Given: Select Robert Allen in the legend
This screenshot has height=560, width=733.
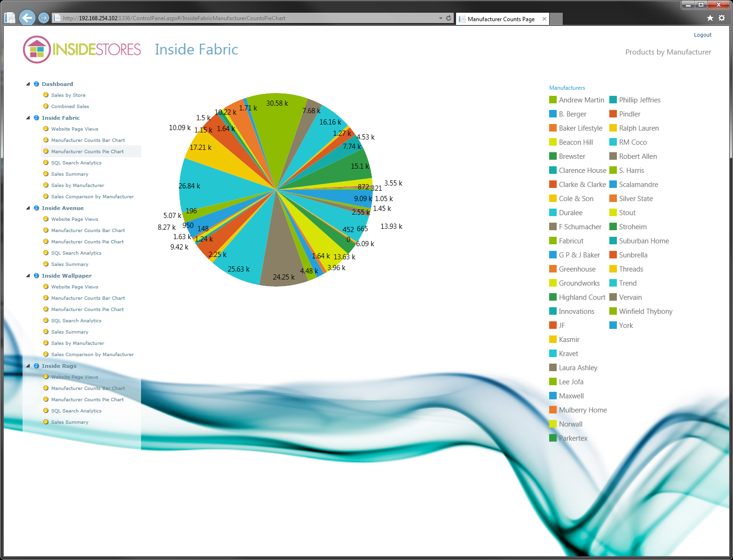Looking at the screenshot, I should pyautogui.click(x=638, y=156).
